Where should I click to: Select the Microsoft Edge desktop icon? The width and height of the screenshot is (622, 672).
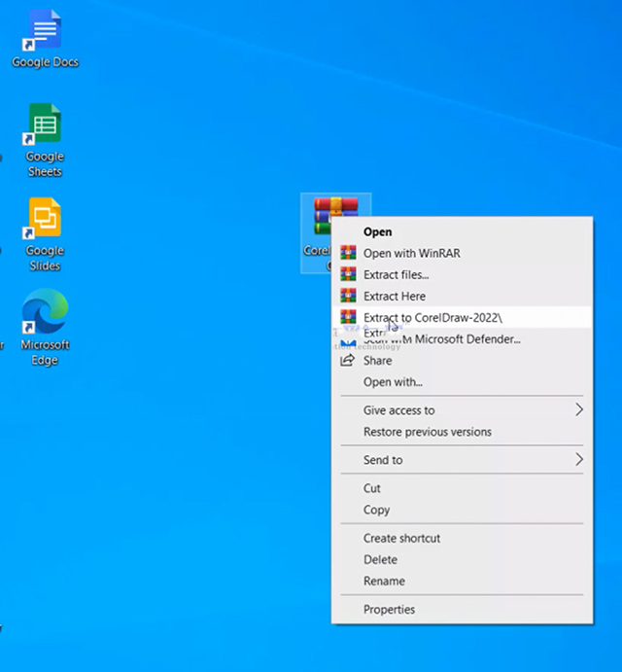click(45, 314)
